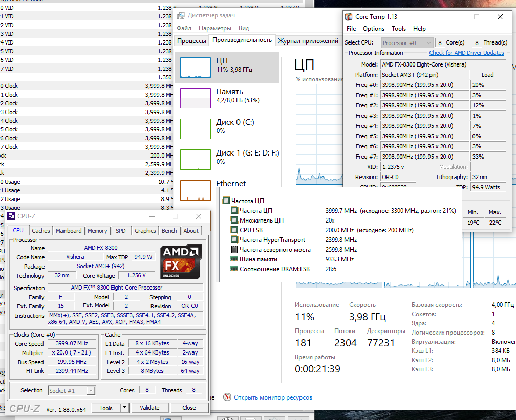This screenshot has width=516, height=420.
Task: Switch to the Memory tab in CPU-Z
Action: click(x=97, y=231)
